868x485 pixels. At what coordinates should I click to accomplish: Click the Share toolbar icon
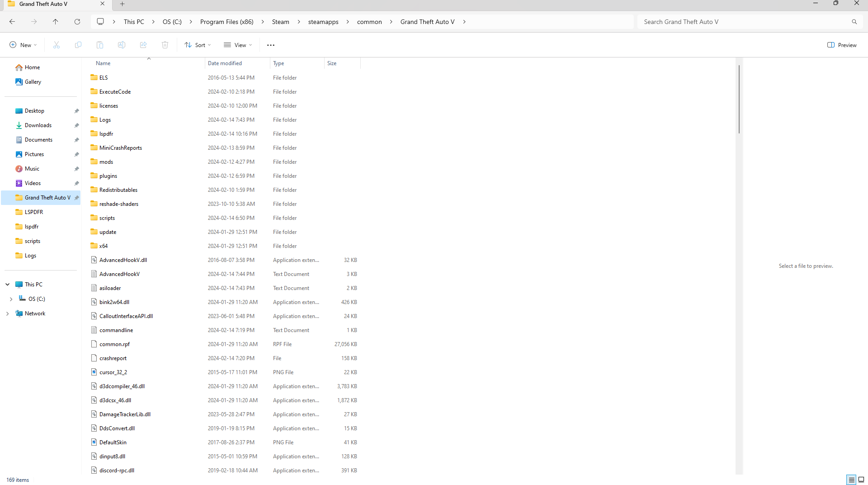(143, 45)
